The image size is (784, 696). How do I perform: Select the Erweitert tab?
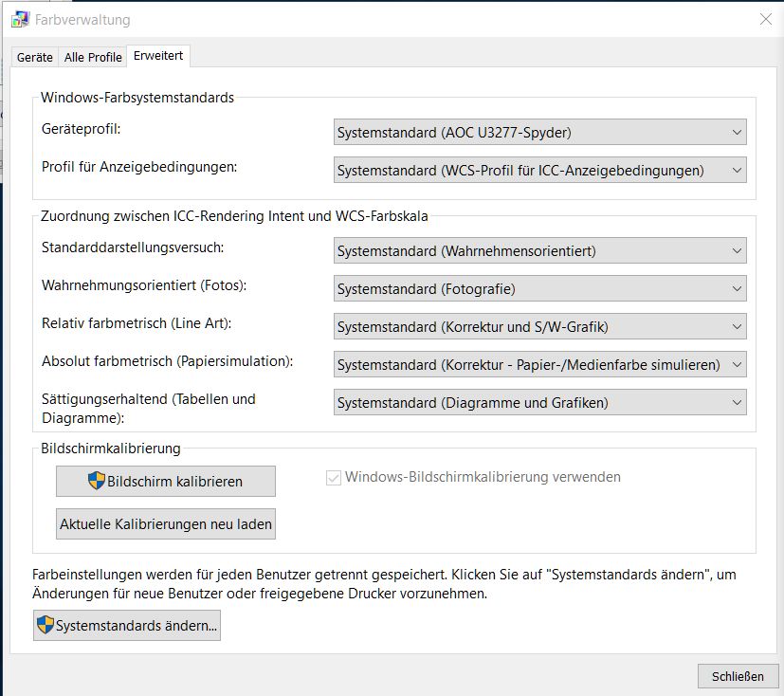(x=159, y=56)
